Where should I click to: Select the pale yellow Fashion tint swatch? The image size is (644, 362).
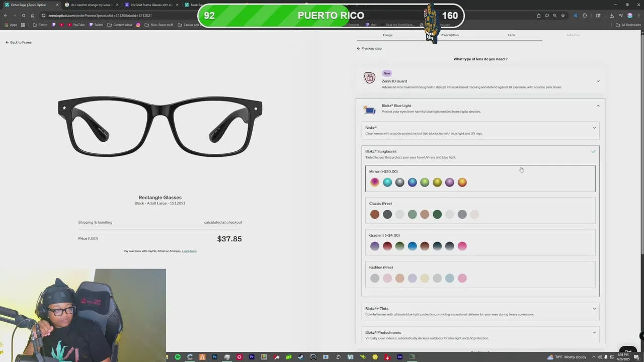click(x=425, y=279)
